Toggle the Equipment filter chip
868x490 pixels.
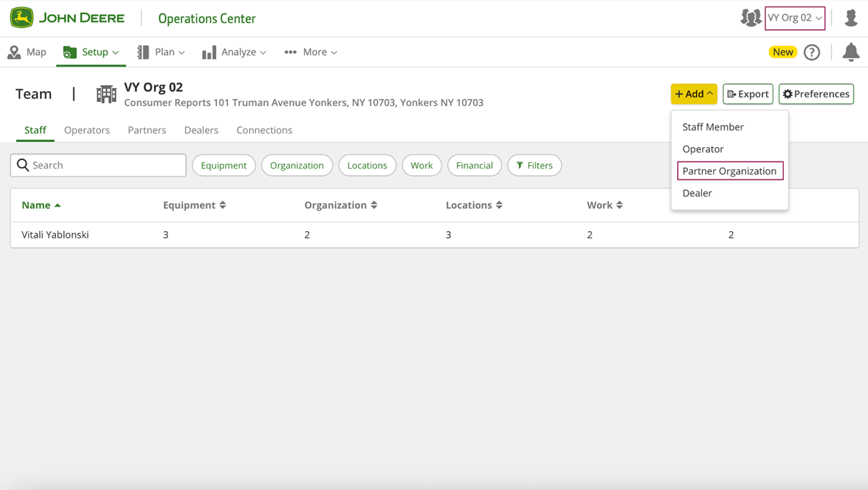click(x=223, y=165)
